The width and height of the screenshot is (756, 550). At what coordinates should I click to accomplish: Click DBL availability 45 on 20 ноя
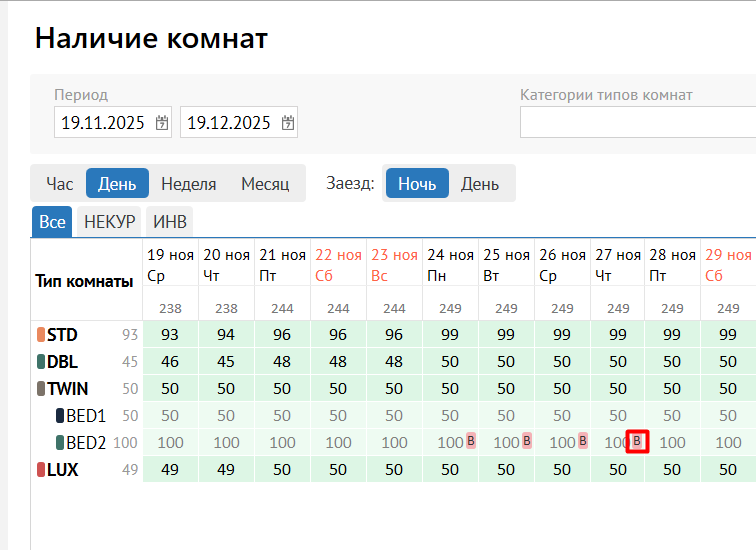[226, 362]
